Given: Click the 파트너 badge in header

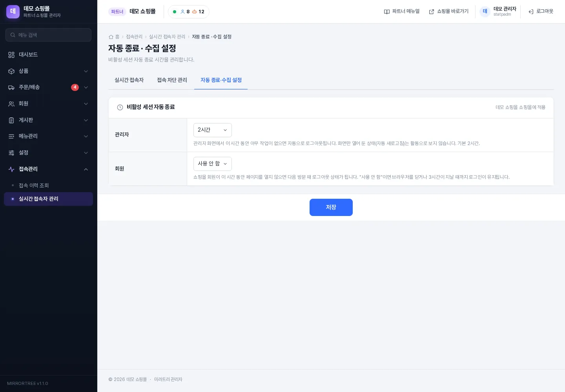Looking at the screenshot, I should pos(117,12).
